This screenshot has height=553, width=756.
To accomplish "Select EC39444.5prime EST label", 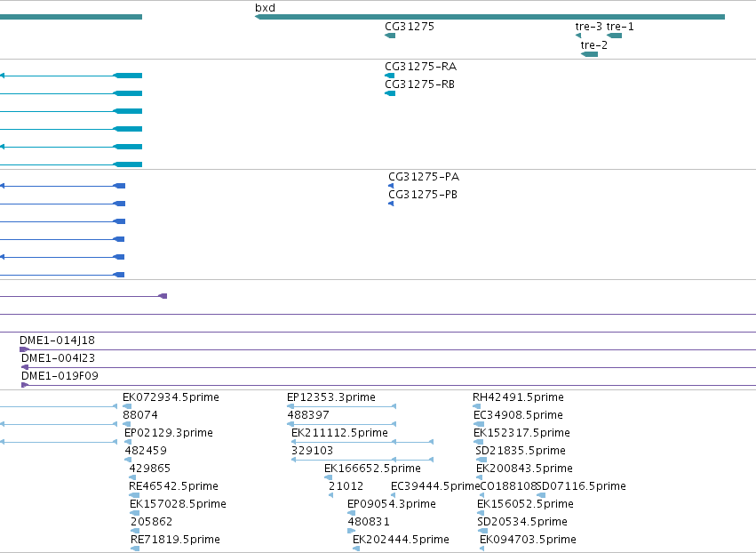I will pos(435,486).
